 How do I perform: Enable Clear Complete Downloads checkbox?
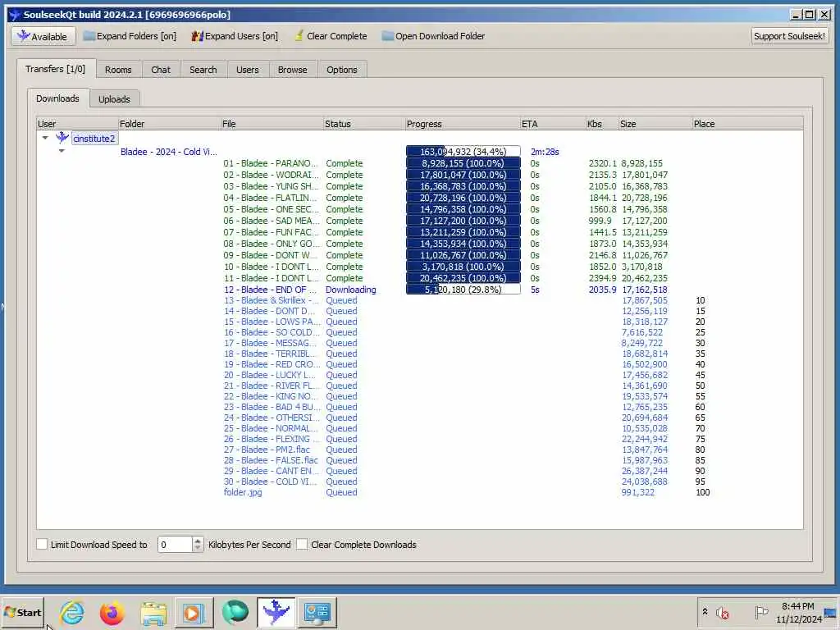(x=302, y=545)
